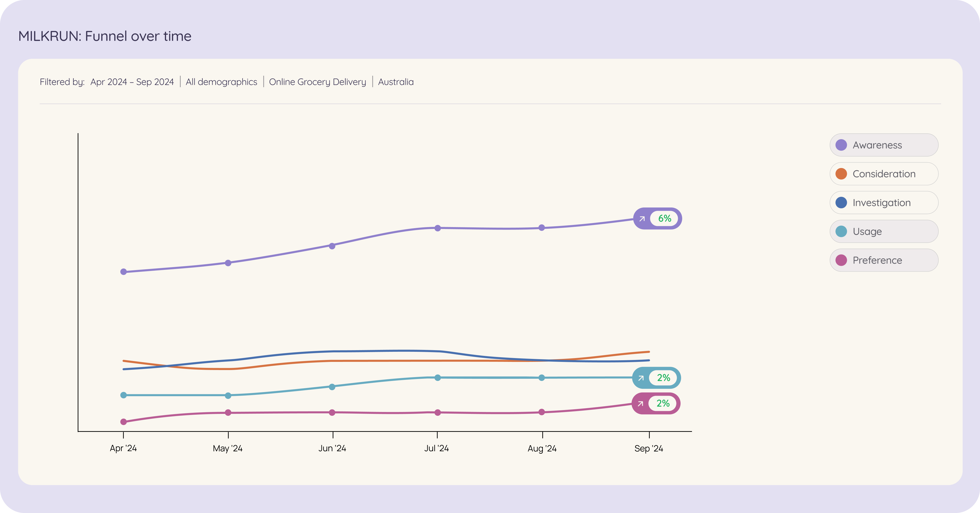Click the Usage legend label
Viewport: 980px width, 513px height.
coord(867,231)
